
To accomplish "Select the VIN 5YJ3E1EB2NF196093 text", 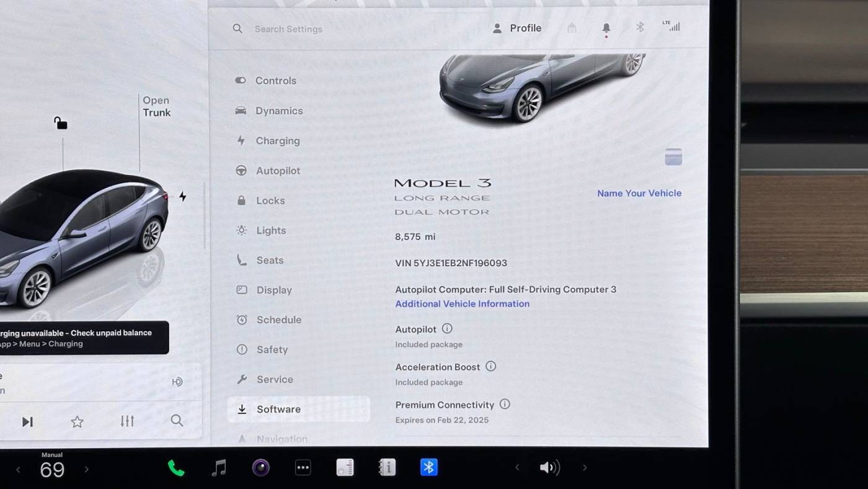I will tap(451, 263).
